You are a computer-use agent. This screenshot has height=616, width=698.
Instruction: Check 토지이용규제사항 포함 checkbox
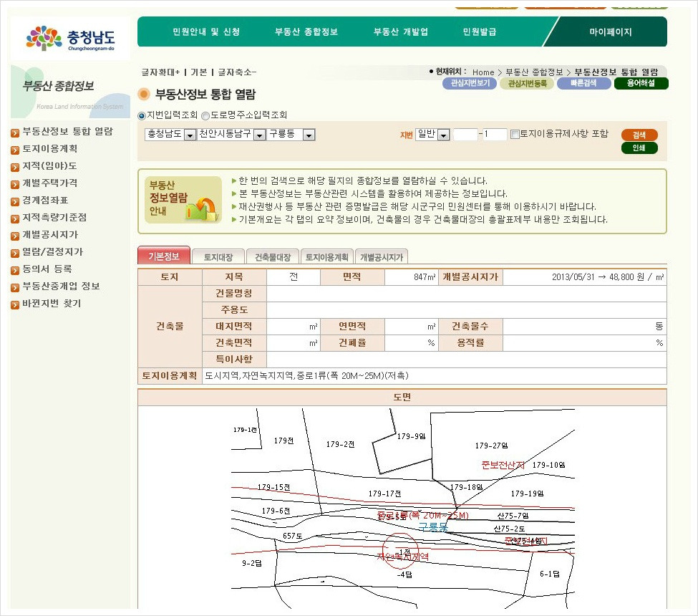pos(515,134)
